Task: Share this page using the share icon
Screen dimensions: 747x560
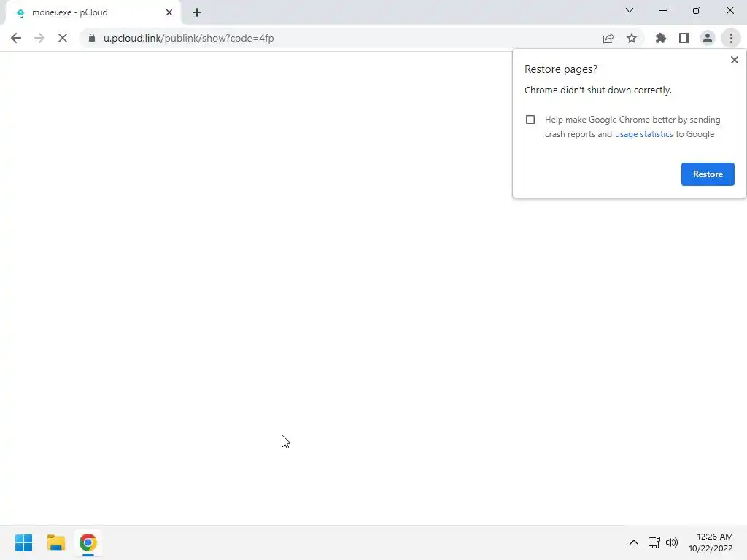Action: pyautogui.click(x=608, y=38)
